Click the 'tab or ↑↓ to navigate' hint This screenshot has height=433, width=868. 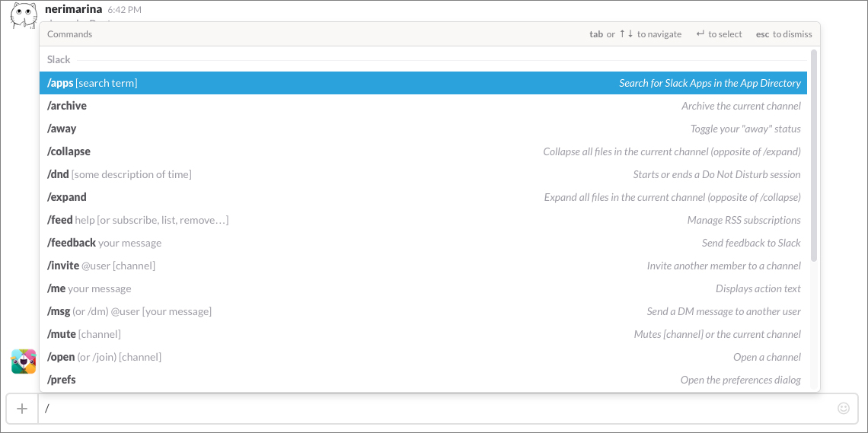click(x=636, y=34)
